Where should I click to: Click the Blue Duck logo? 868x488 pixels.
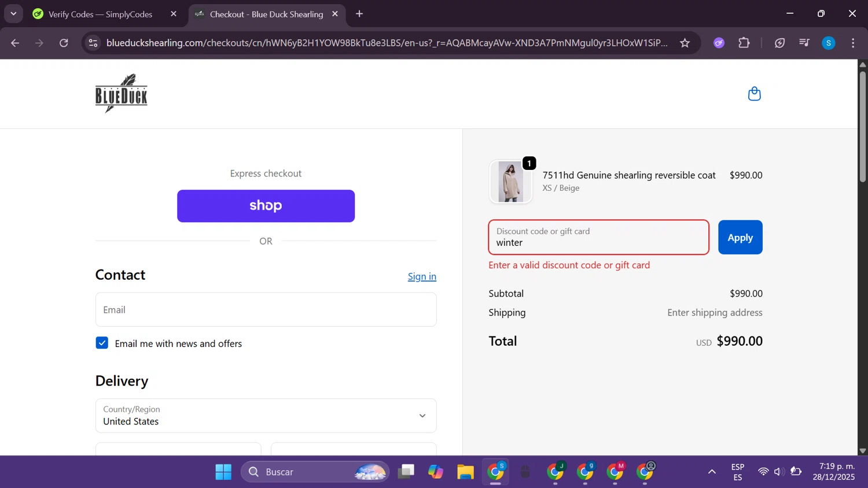click(122, 93)
